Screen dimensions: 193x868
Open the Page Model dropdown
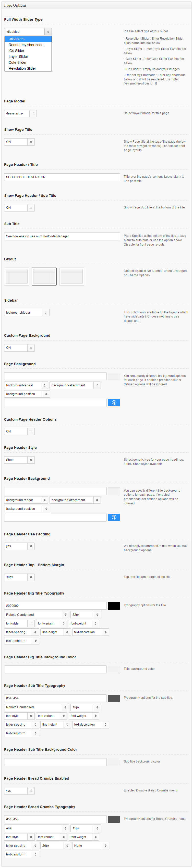tap(20, 113)
